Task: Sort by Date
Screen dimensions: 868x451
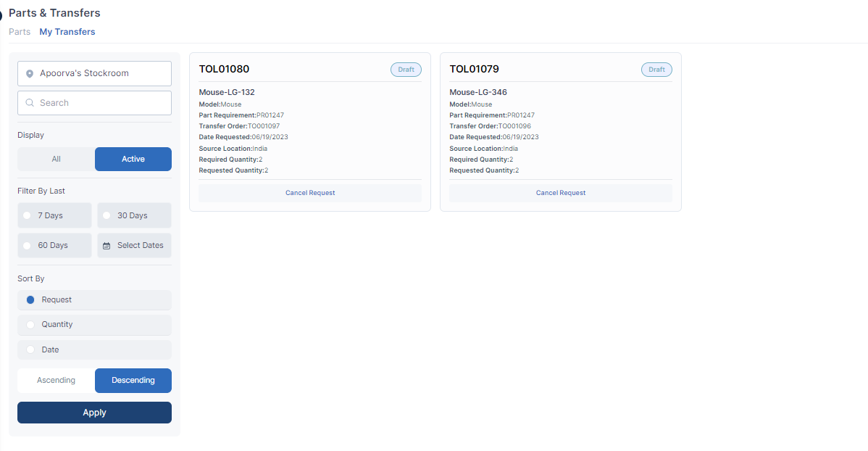Action: point(95,349)
